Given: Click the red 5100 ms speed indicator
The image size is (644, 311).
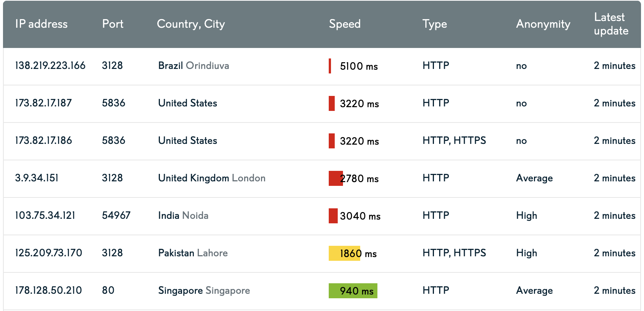Looking at the screenshot, I should (330, 66).
